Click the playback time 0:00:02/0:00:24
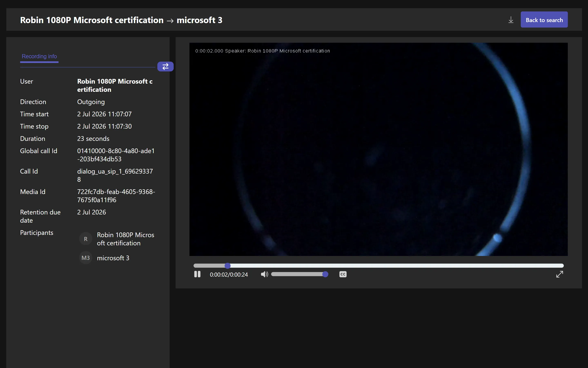Viewport: 588px width, 368px height. click(229, 275)
